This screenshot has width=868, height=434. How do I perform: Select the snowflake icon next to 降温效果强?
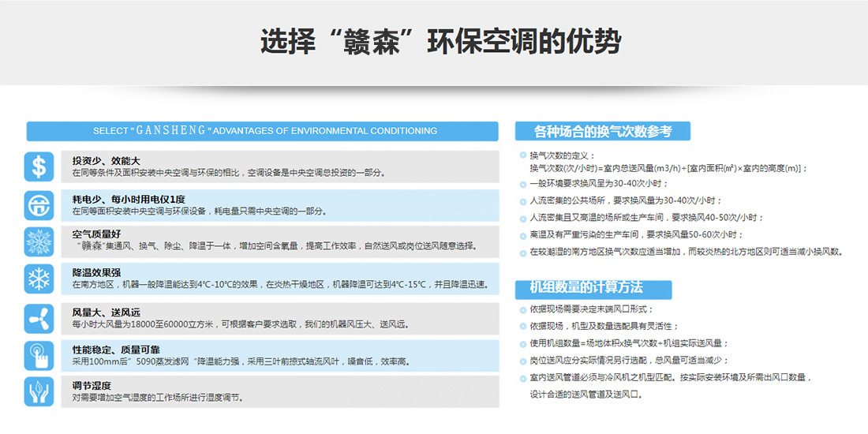click(x=39, y=279)
